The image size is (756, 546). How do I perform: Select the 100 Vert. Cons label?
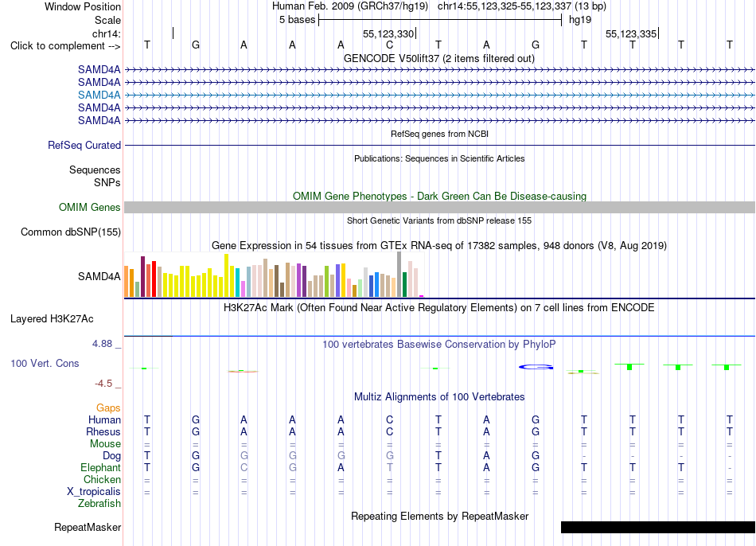(45, 363)
